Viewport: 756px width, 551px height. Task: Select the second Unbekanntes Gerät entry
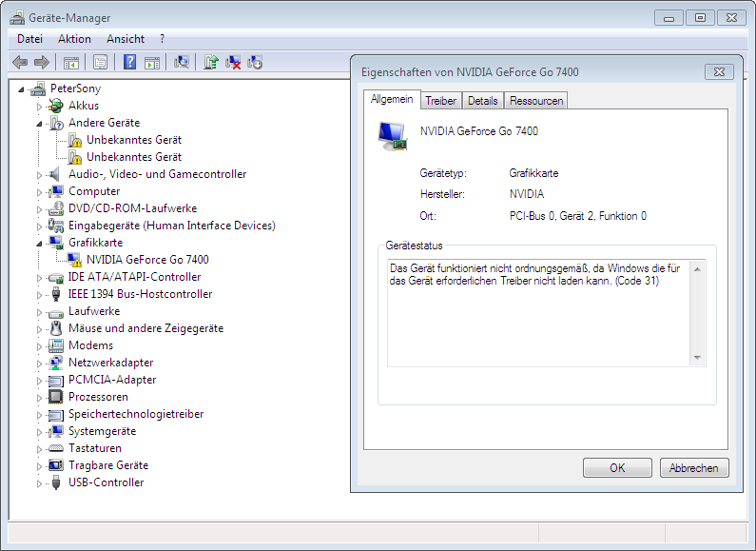pos(133,157)
